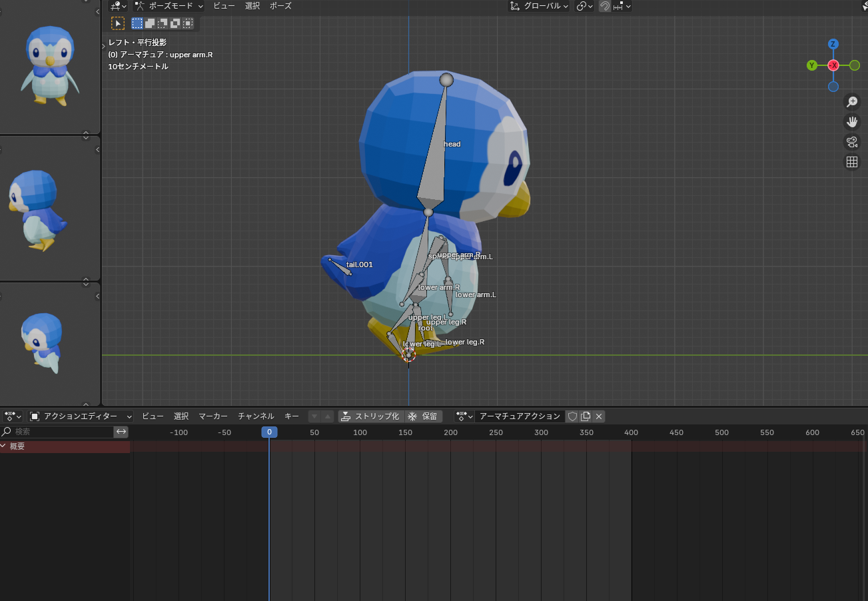This screenshot has height=601, width=868.
Task: Click the green Y axis gizmo circle
Action: coord(812,65)
